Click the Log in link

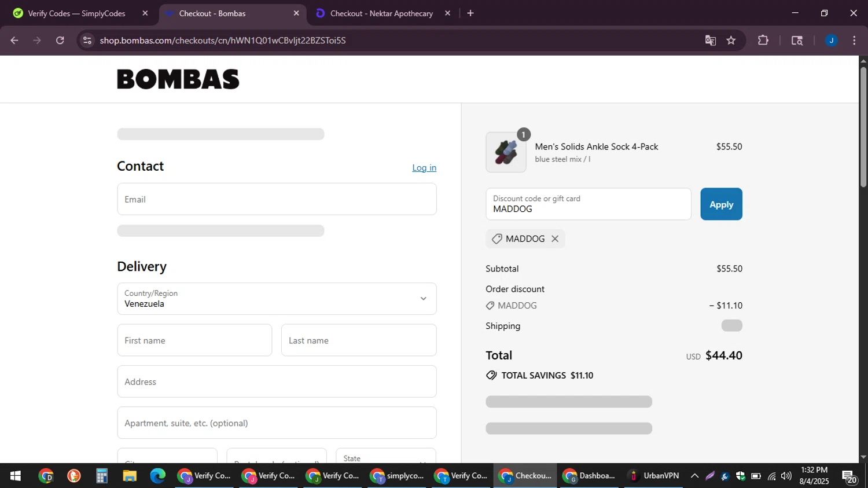click(424, 168)
